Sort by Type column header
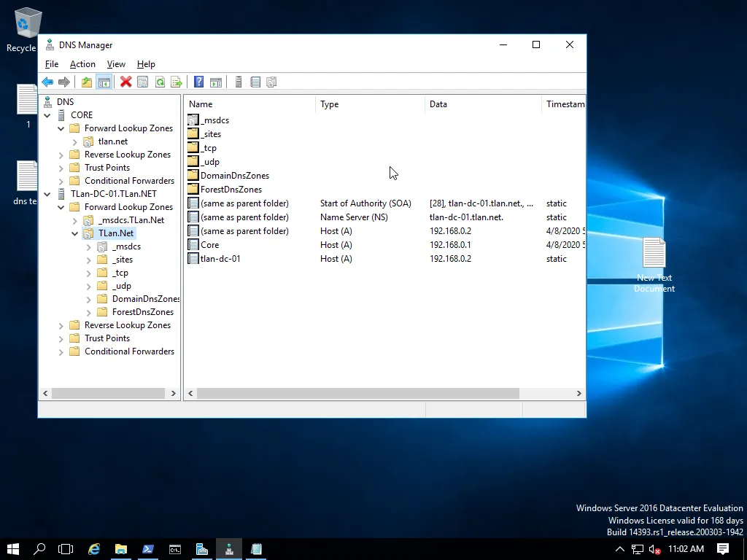The image size is (747, 560). [x=370, y=104]
